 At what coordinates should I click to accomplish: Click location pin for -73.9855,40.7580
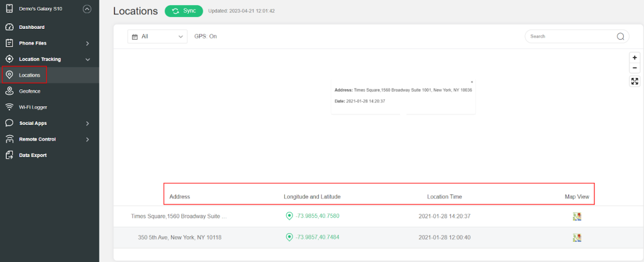click(x=289, y=216)
